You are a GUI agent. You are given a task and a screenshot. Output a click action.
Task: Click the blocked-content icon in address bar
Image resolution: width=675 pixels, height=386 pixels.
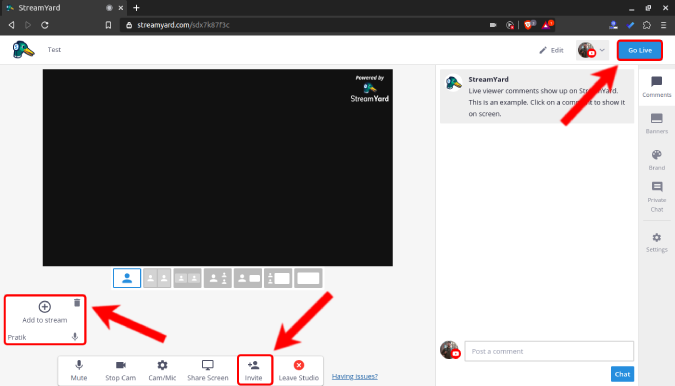tap(510, 25)
